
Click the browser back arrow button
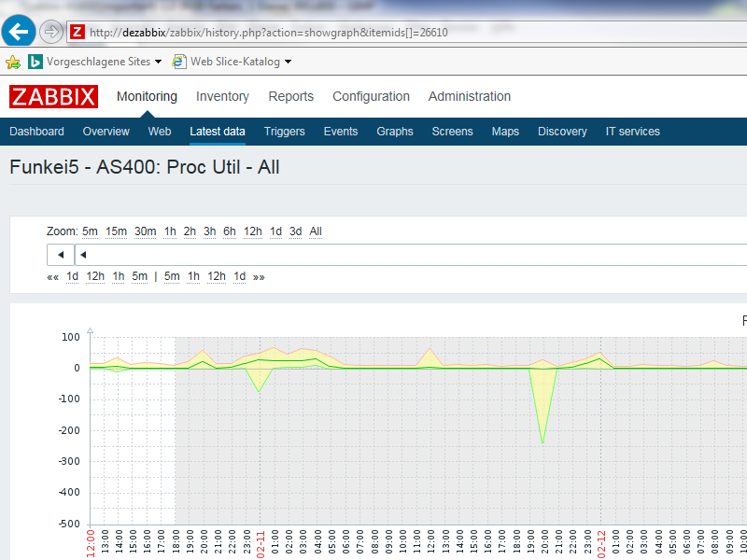point(18,32)
